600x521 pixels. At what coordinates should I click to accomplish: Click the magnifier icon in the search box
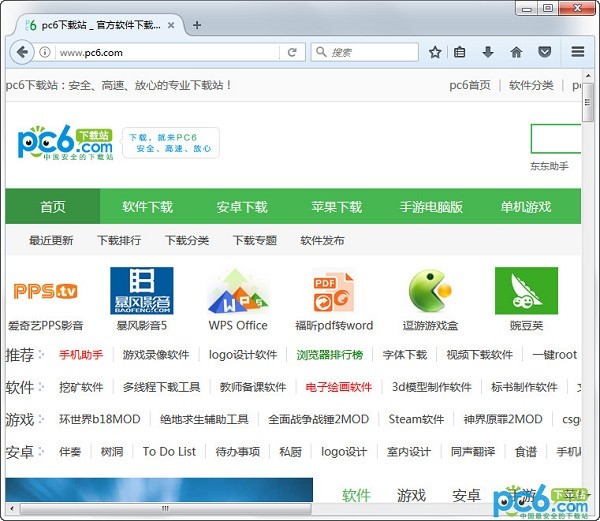321,52
